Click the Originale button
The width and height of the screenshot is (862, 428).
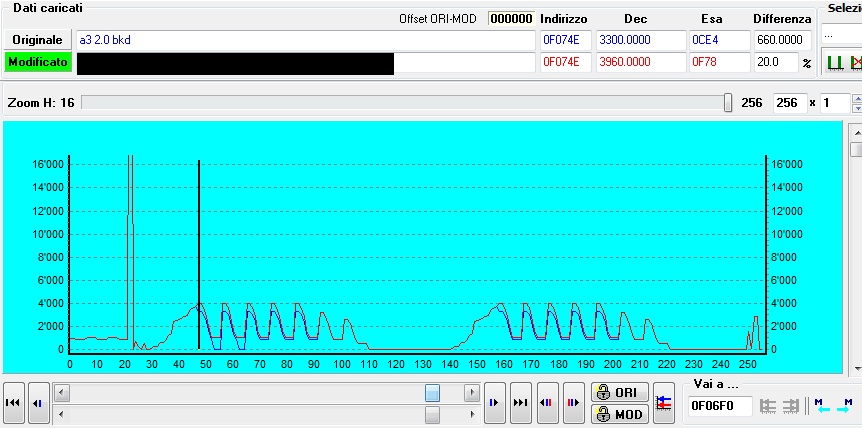37,40
